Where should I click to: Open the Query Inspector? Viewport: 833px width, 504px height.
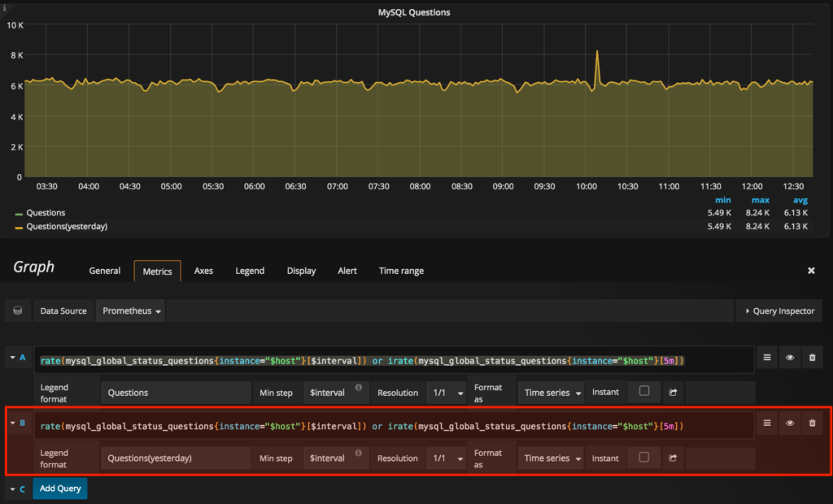(x=778, y=311)
